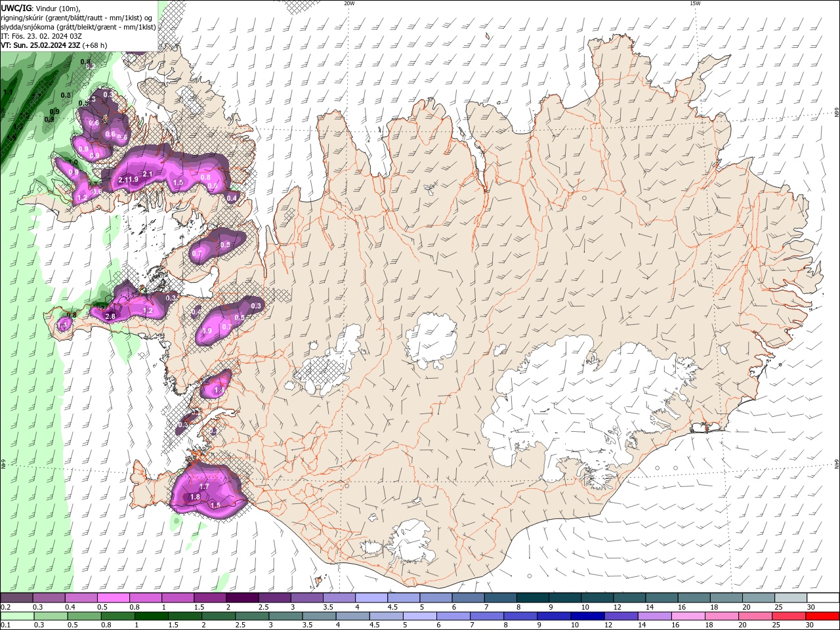The height and width of the screenshot is (630, 840).
Task: Click the '12' label in the top legend row
Action: click(x=616, y=607)
